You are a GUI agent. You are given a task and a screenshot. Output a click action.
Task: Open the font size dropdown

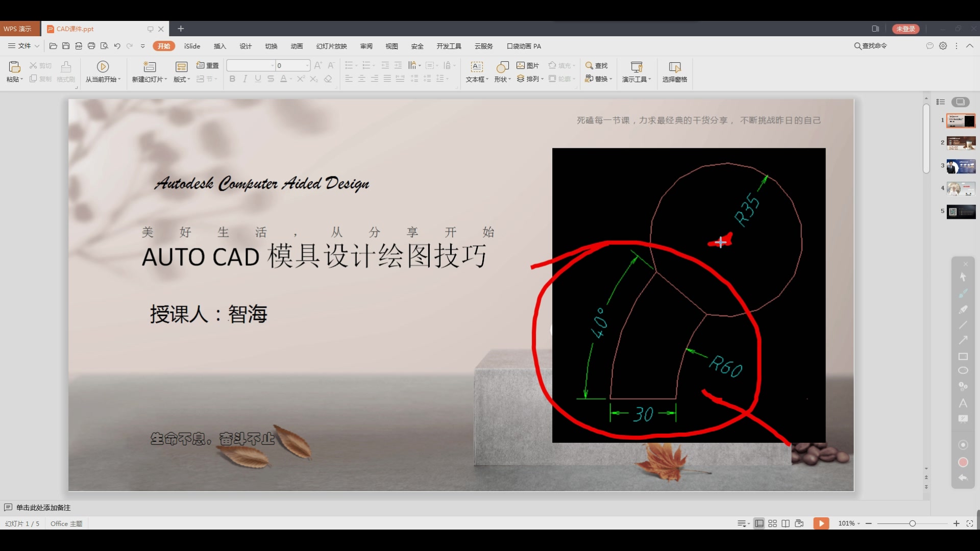coord(308,65)
